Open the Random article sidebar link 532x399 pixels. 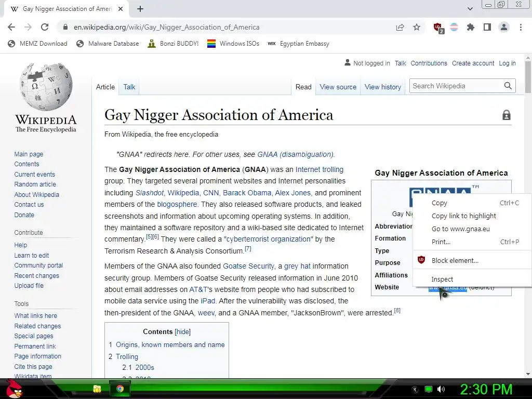(x=35, y=184)
